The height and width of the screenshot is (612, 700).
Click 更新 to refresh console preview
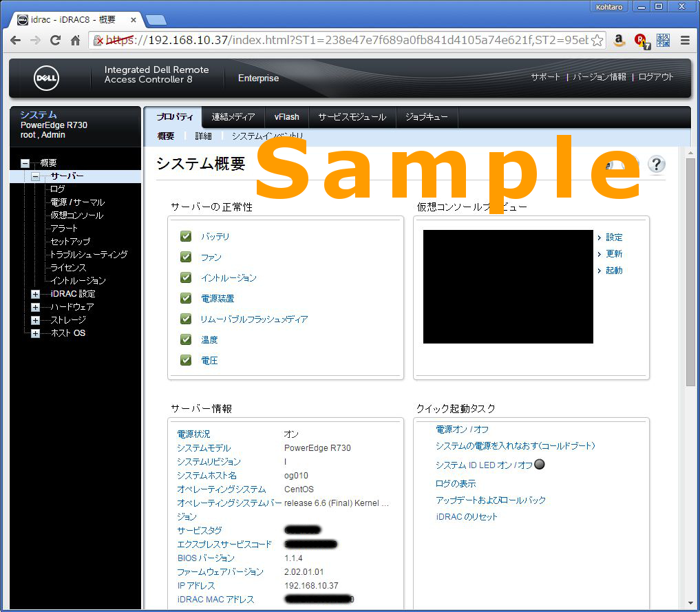click(x=614, y=254)
